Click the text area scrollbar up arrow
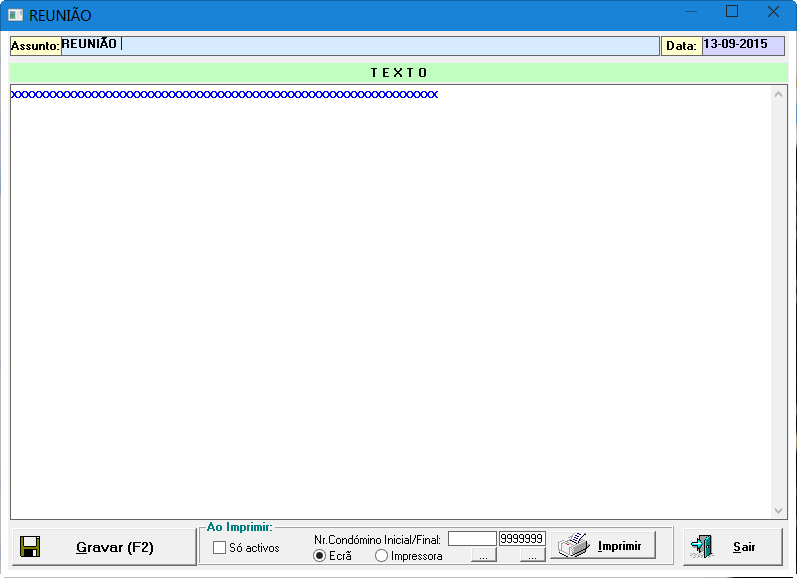Image resolution: width=797 pixels, height=578 pixels. pyautogui.click(x=779, y=94)
